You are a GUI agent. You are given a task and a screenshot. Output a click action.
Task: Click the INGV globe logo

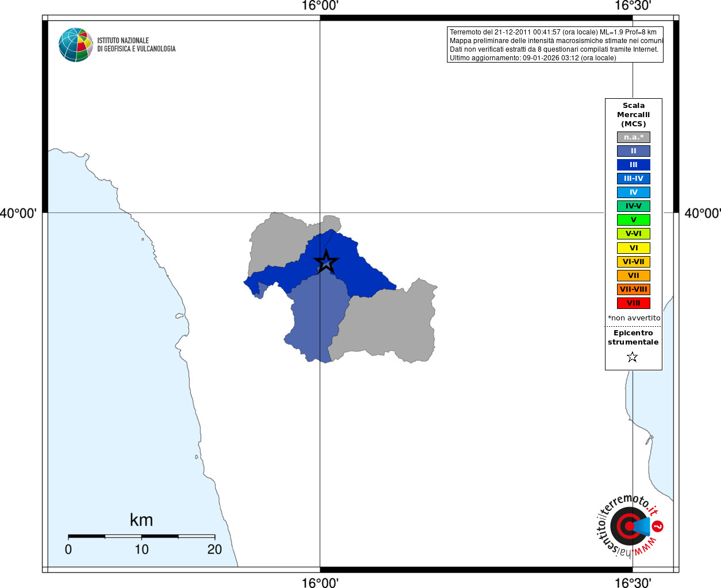click(76, 45)
